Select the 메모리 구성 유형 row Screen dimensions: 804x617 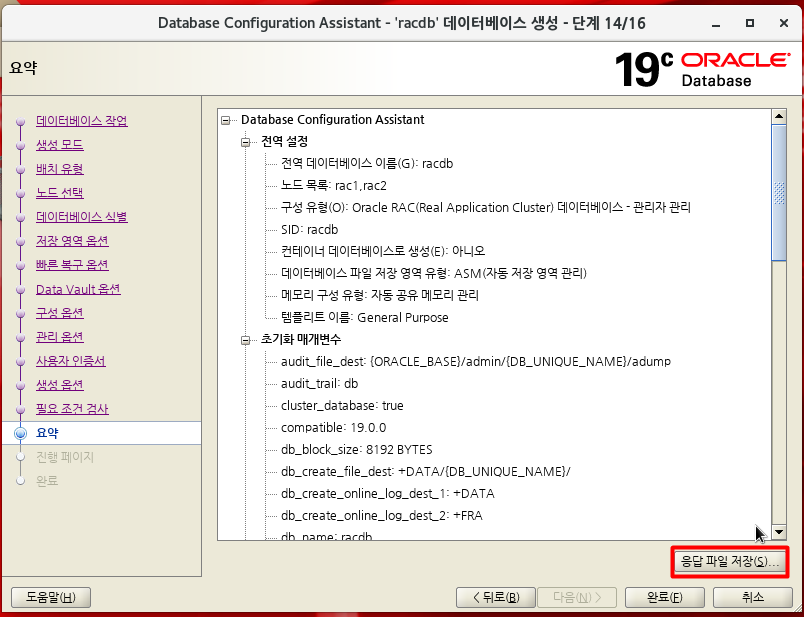click(x=380, y=295)
